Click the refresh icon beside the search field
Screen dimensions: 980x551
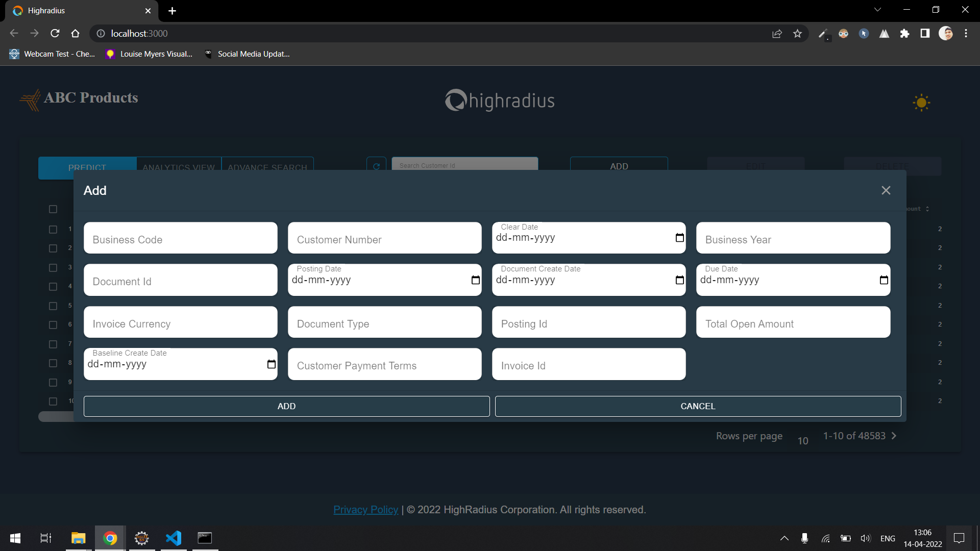point(376,165)
